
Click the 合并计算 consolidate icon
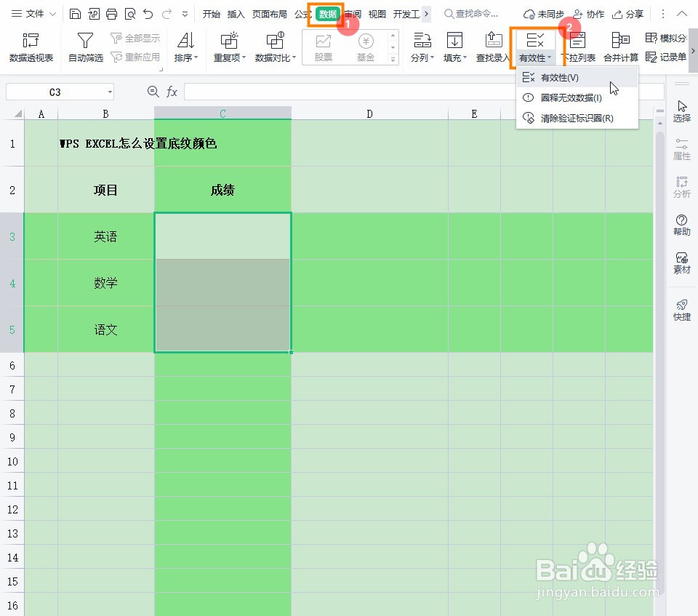coord(620,47)
